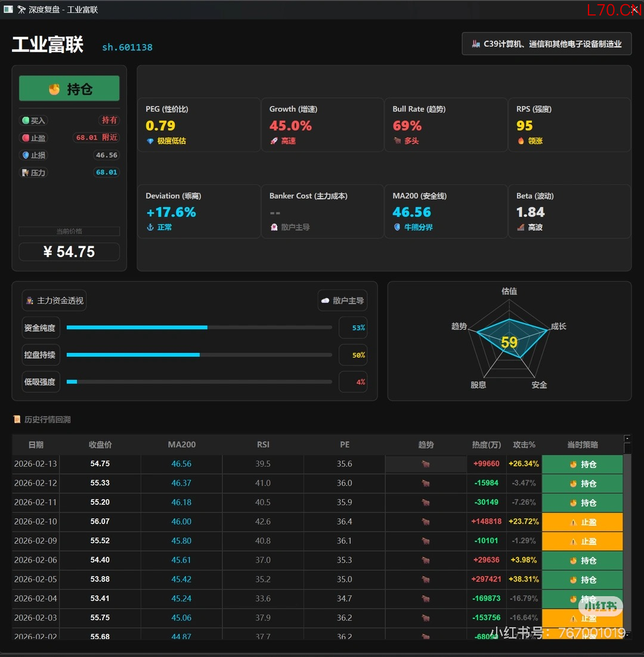
Task: Click the bull icon beside 多头
Action: click(x=397, y=141)
